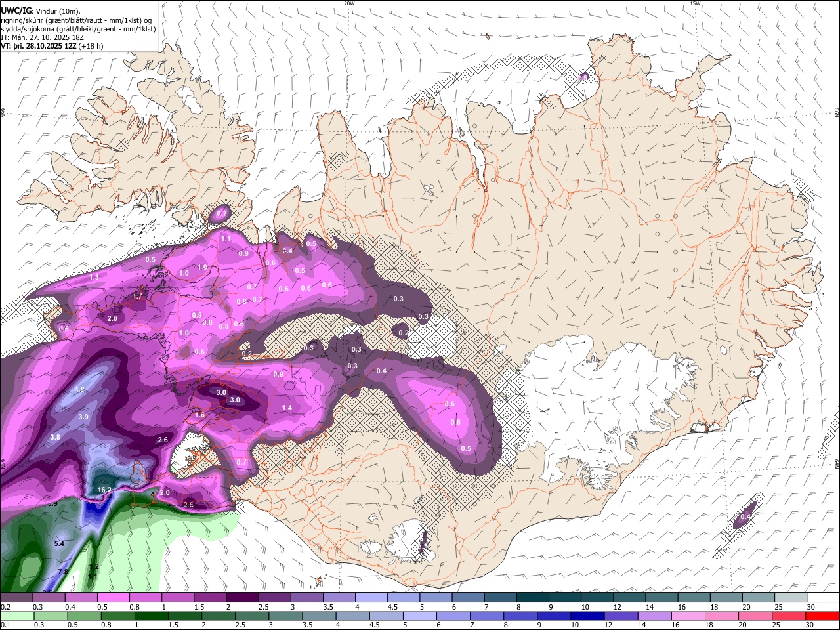
Task: Click the '1.7' snowfall value
Action: click(x=137, y=296)
